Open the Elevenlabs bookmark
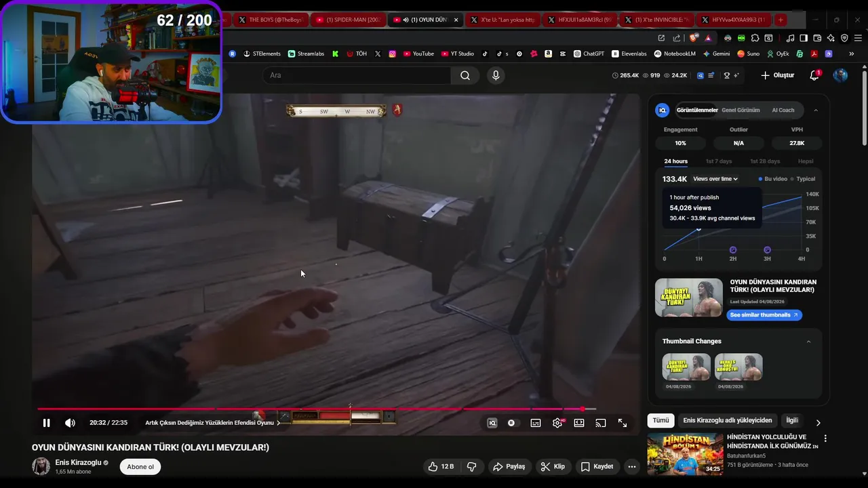868x488 pixels. [629, 54]
